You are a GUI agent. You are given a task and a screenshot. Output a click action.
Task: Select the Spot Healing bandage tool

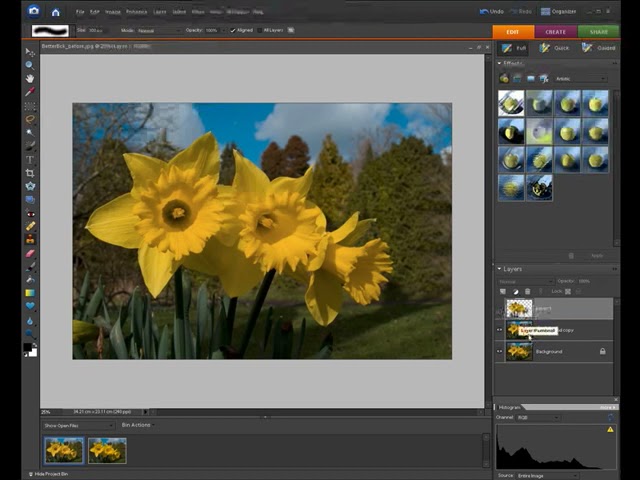coord(30,226)
